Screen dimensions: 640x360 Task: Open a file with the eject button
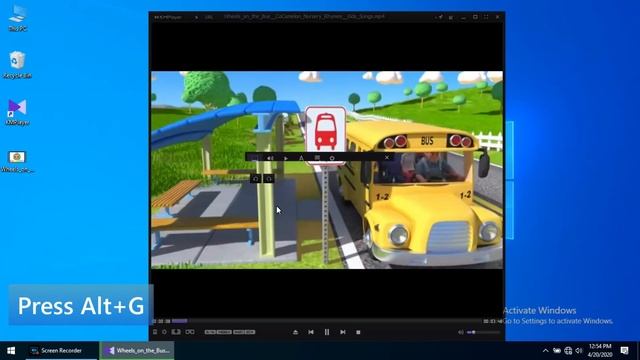tap(296, 332)
